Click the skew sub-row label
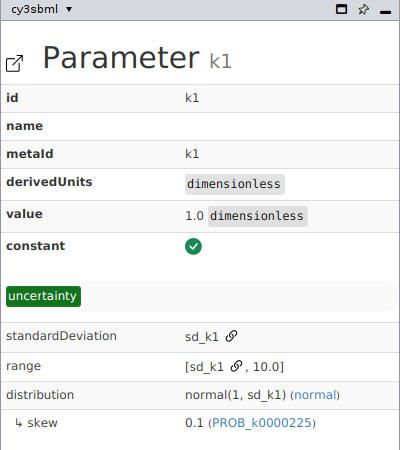The width and height of the screenshot is (400, 450). [42, 423]
